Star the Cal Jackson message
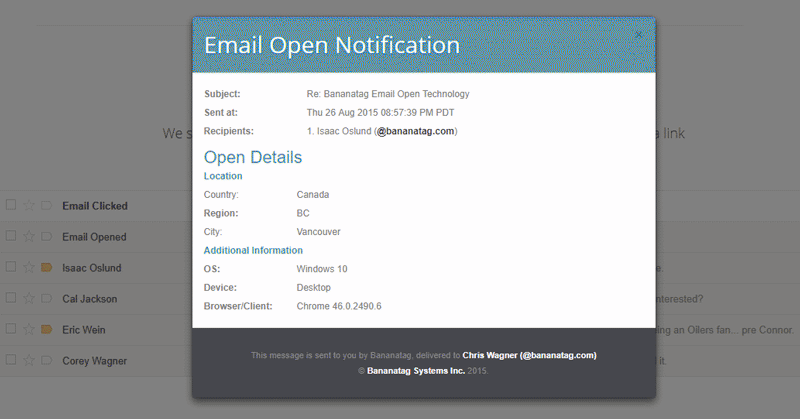 pos(29,298)
